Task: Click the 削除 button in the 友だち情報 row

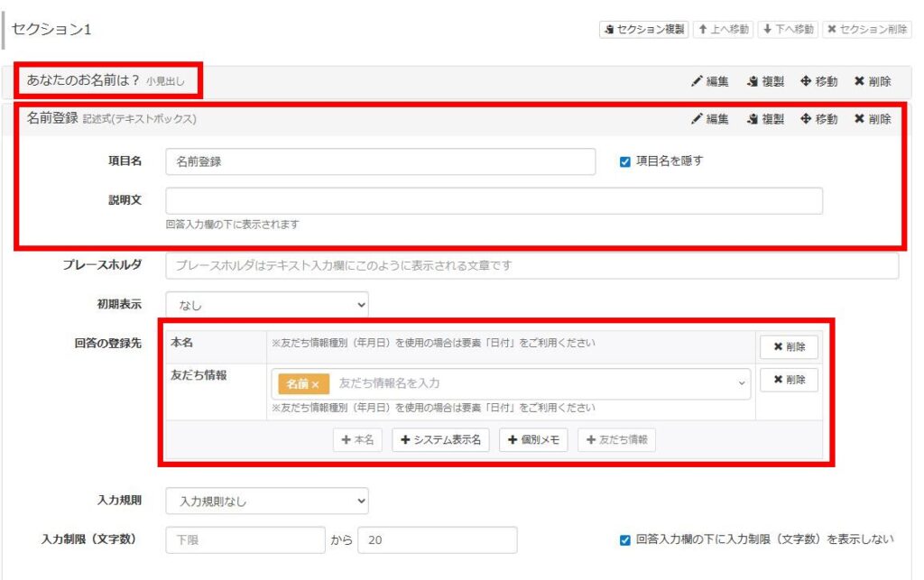Action: [789, 380]
